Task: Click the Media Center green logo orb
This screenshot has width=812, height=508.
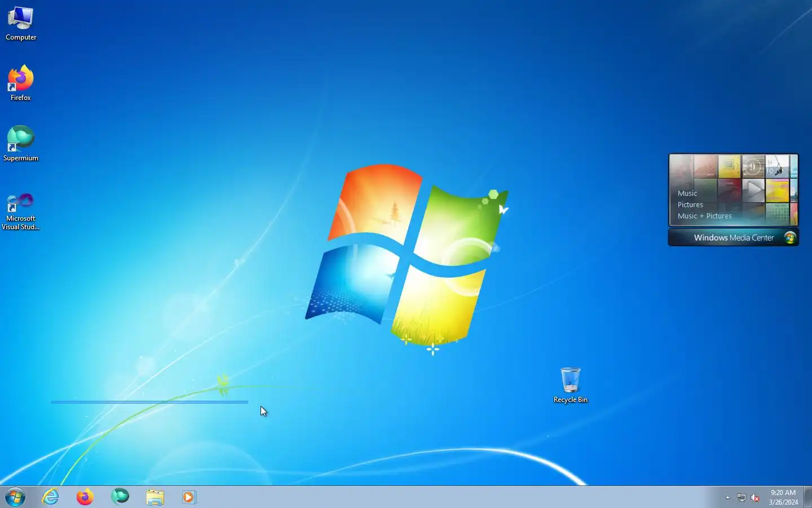Action: [790, 238]
